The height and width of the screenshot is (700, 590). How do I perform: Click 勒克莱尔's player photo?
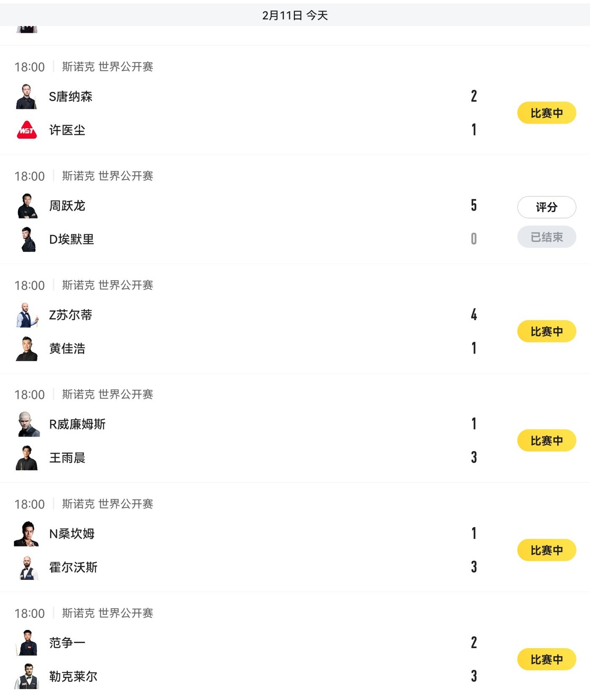point(27,676)
